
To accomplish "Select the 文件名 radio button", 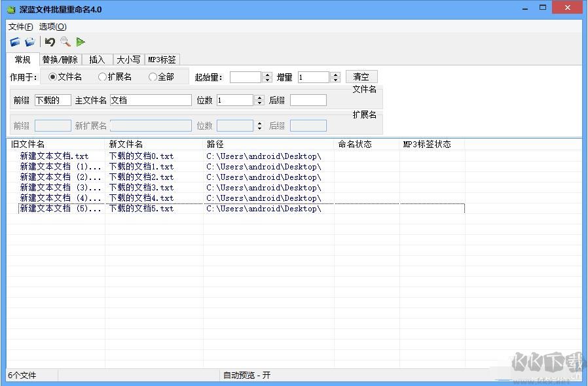I will point(65,77).
